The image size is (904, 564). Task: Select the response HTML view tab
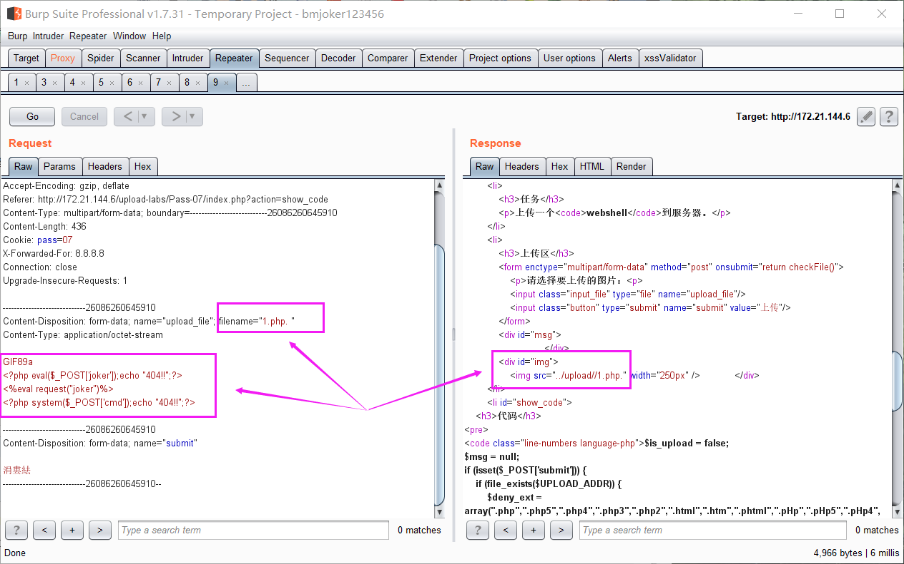click(592, 167)
